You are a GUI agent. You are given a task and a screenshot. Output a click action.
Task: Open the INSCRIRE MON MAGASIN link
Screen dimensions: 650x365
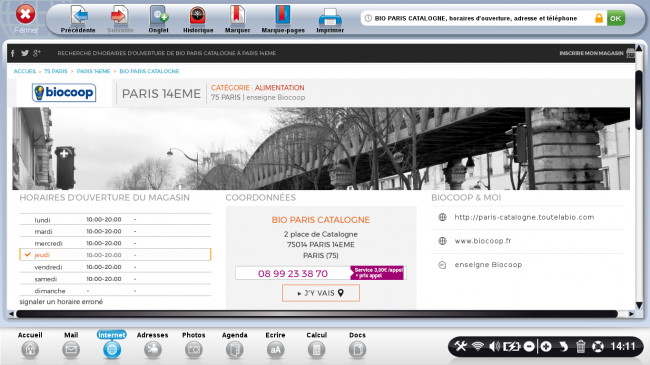point(591,53)
